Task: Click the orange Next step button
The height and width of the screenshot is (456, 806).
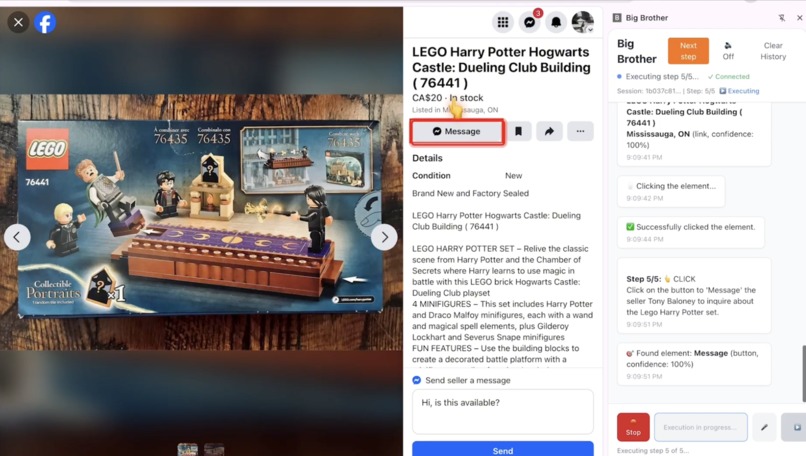Action: click(x=688, y=51)
